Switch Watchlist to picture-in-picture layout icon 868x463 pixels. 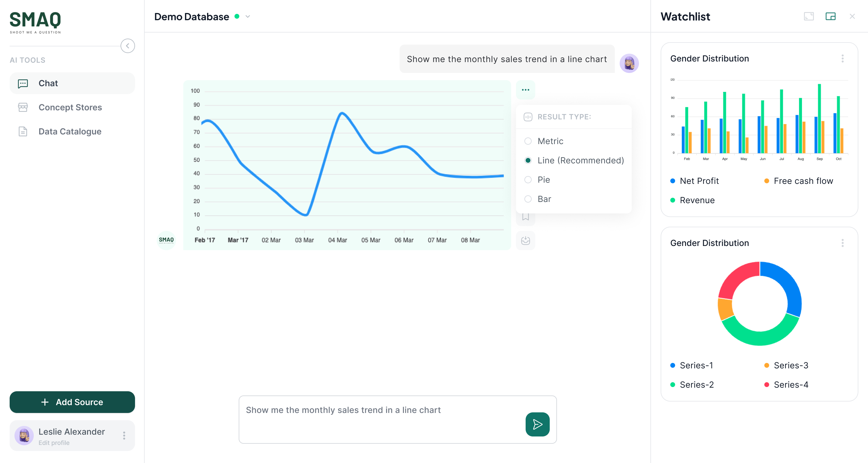pyautogui.click(x=830, y=17)
